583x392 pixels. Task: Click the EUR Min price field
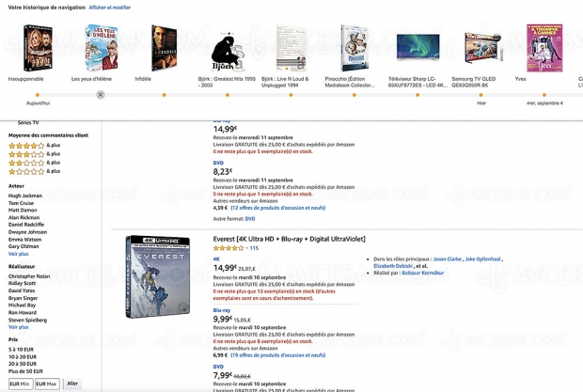click(21, 384)
